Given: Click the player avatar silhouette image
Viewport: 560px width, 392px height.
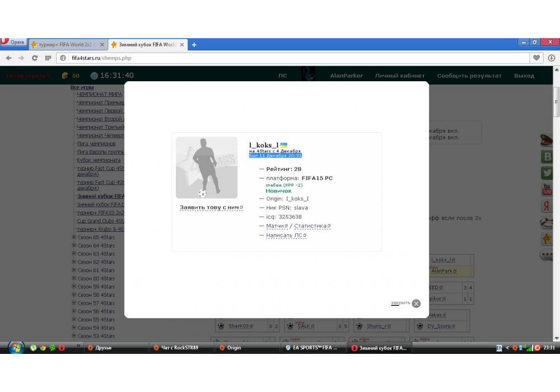Looking at the screenshot, I should [x=207, y=167].
